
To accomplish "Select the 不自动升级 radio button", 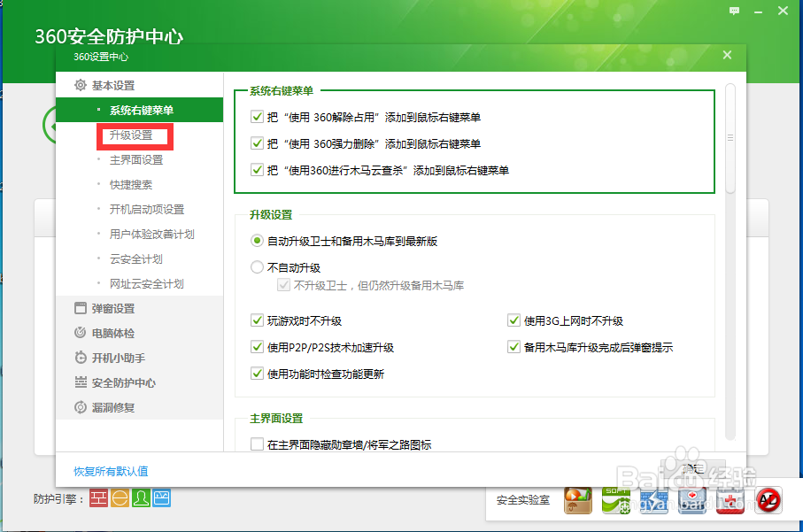I will coord(257,267).
